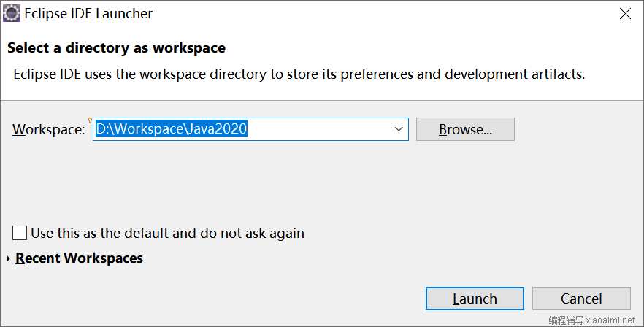Click the "Eclipse IDE Launcher" window title

tap(88, 14)
